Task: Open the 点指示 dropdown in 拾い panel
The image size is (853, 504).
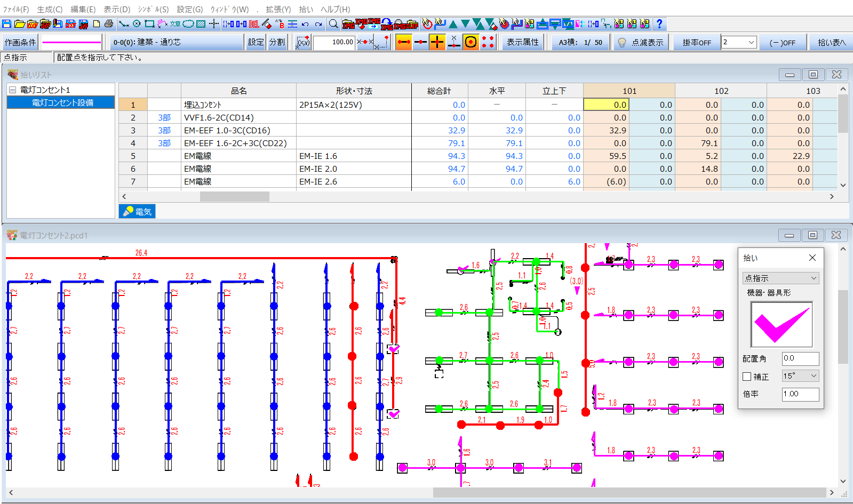Action: [780, 278]
